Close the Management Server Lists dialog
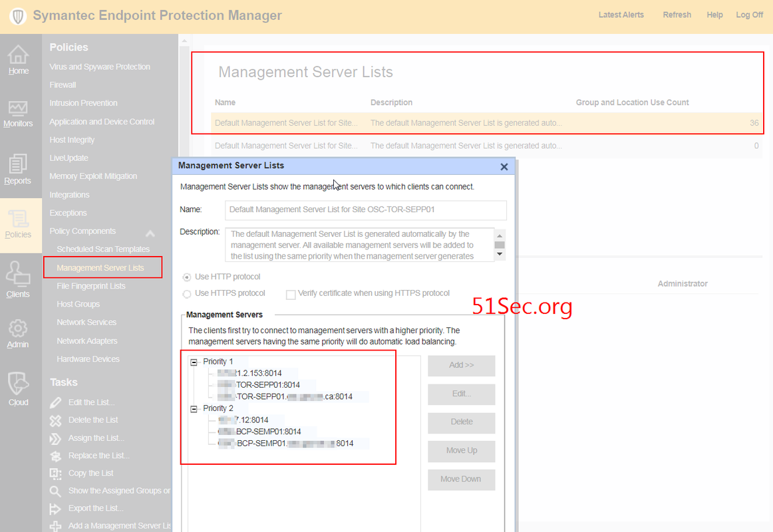This screenshot has height=532, width=773. point(504,167)
